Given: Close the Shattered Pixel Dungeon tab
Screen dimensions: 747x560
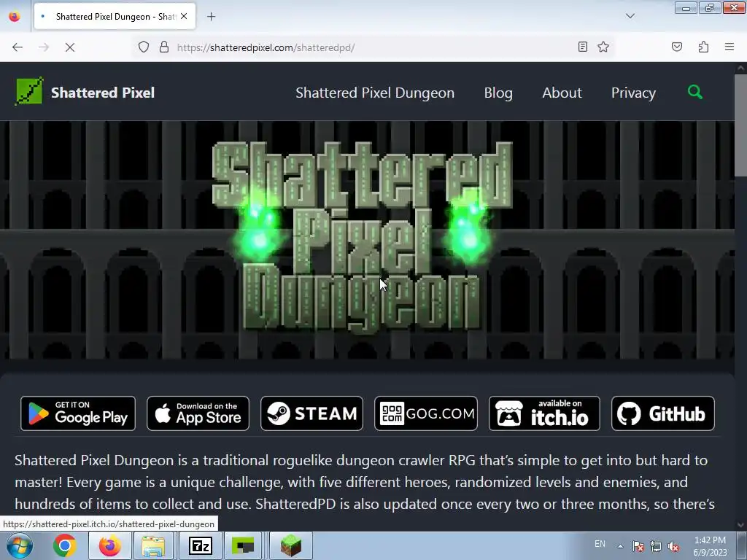Looking at the screenshot, I should pos(184,16).
